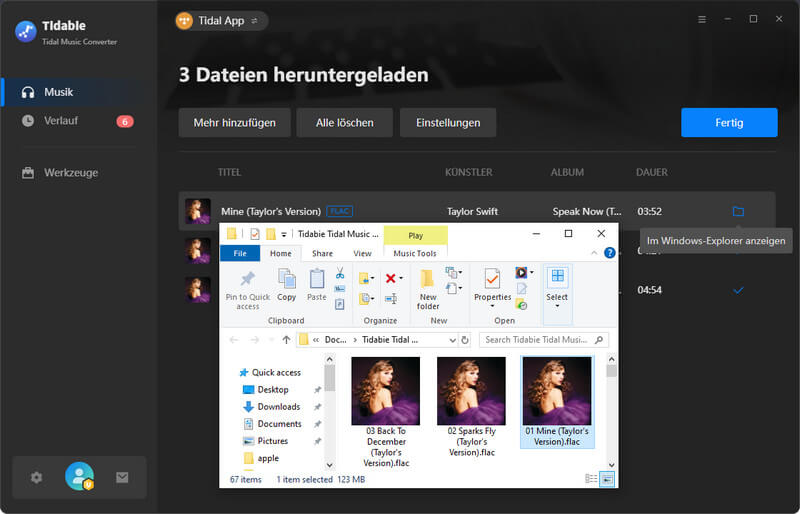
Task: Click the red 6 badge next to Verlauf
Action: (x=125, y=121)
